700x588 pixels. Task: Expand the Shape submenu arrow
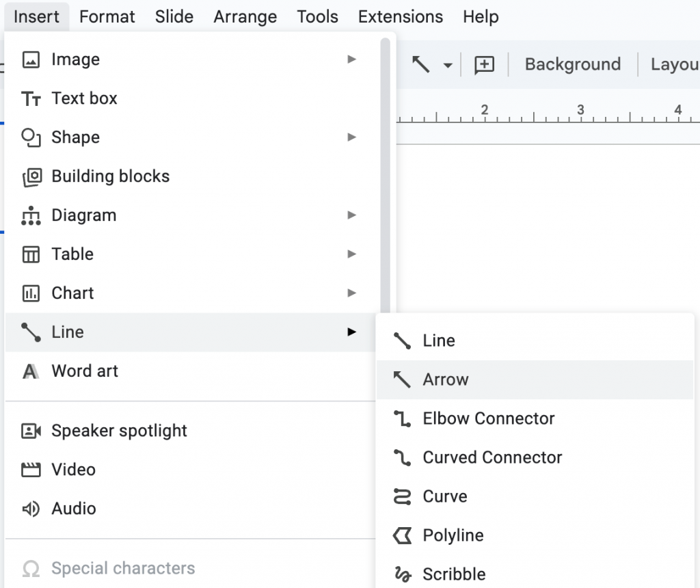click(x=352, y=137)
